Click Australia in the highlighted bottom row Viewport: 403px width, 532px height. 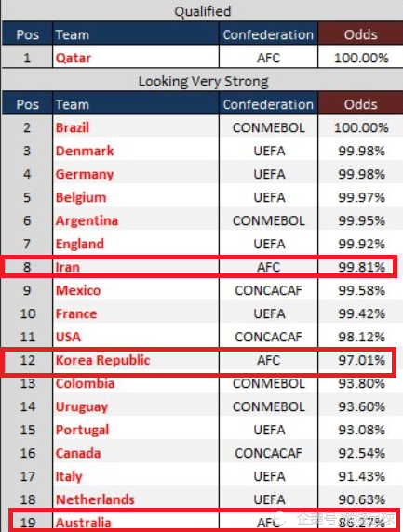pyautogui.click(x=83, y=523)
